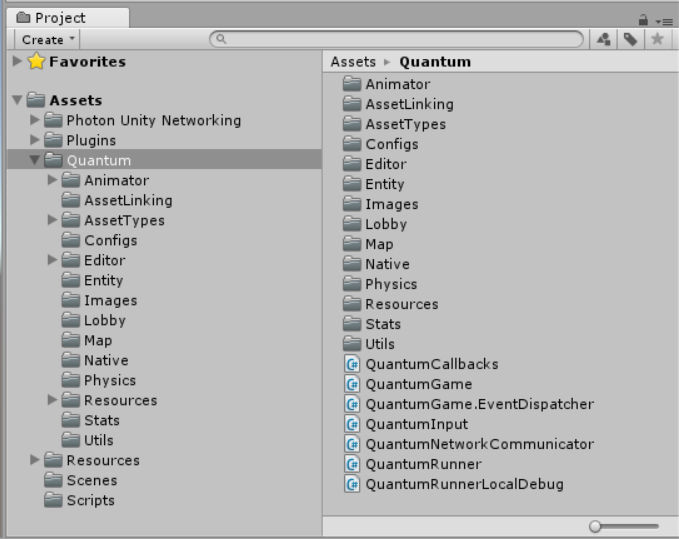Adjust the icon size slider
This screenshot has width=679, height=539.
tap(596, 526)
